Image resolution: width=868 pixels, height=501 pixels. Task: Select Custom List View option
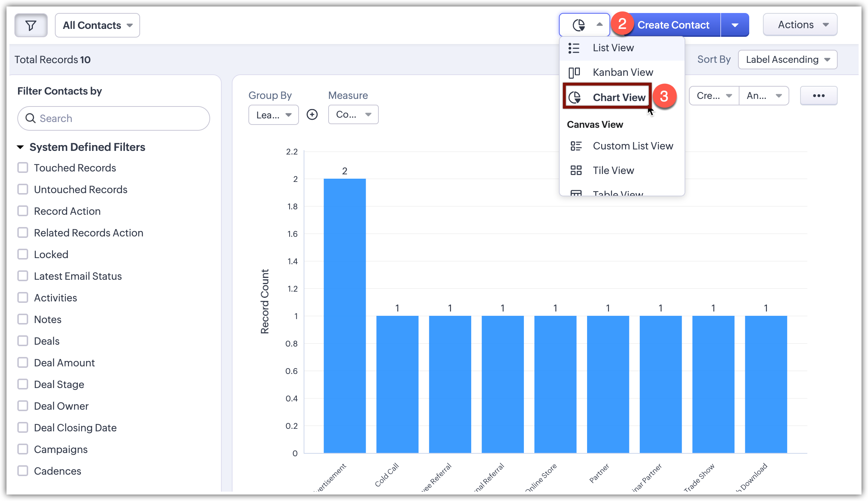pos(633,146)
